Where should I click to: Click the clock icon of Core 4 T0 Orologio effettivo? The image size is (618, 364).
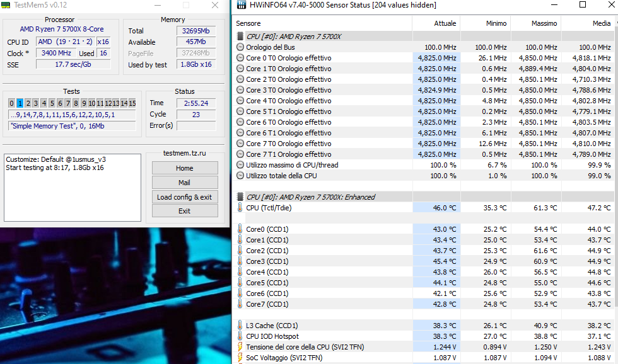click(x=240, y=100)
